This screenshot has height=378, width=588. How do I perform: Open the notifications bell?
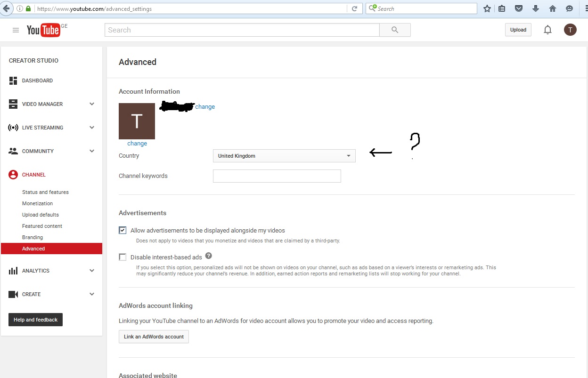(x=547, y=30)
